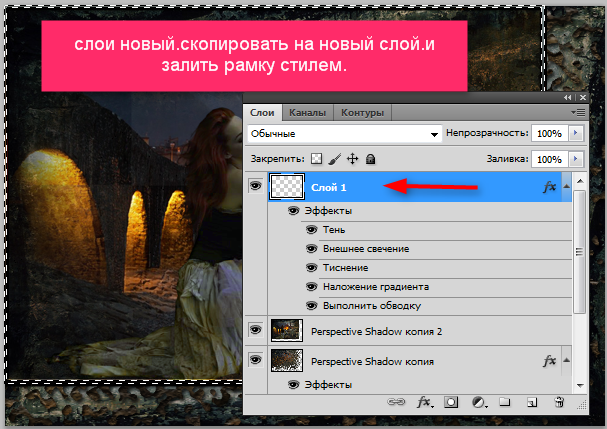Switch to the Слои tab
This screenshot has width=607, height=429.
[262, 113]
